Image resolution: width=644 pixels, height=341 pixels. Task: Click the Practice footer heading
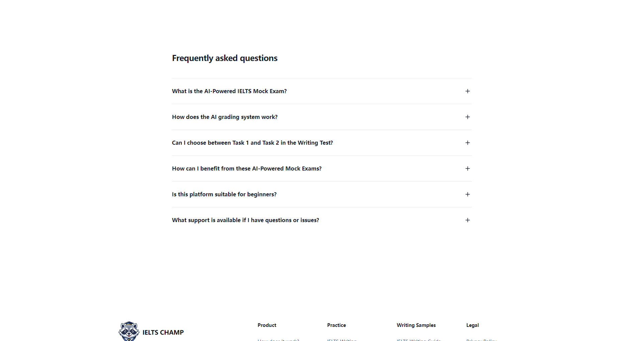pyautogui.click(x=336, y=325)
